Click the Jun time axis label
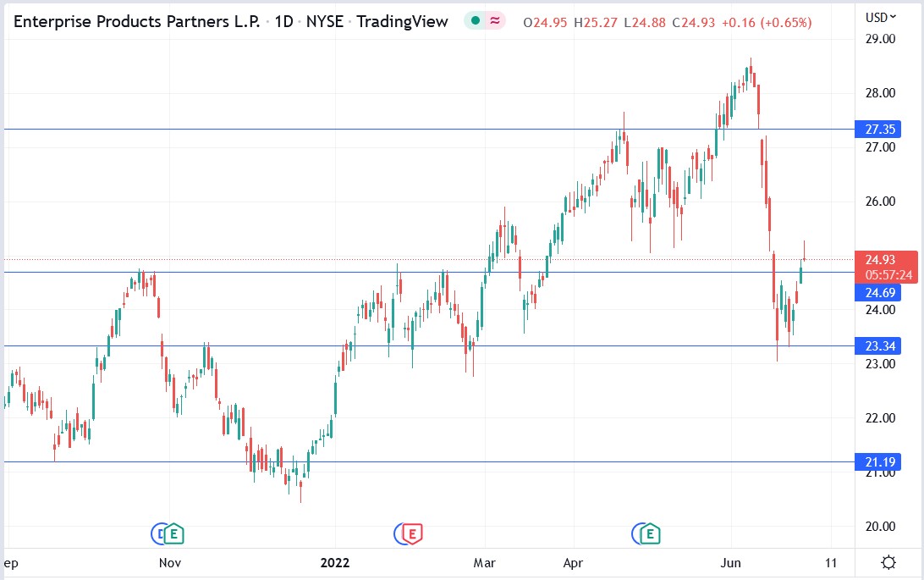 pyautogui.click(x=731, y=563)
